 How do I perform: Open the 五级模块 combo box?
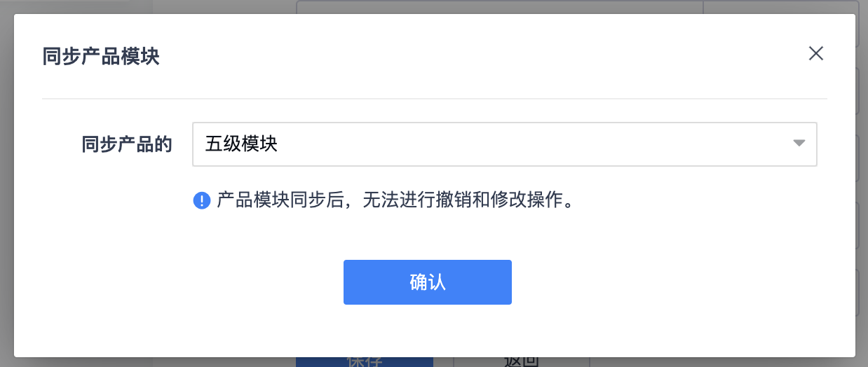pos(504,144)
